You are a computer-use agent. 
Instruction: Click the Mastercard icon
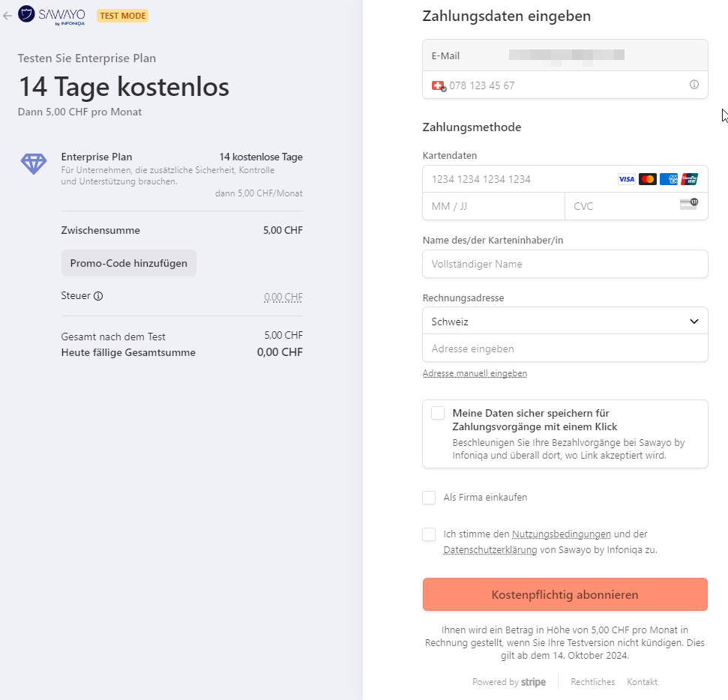click(x=647, y=179)
